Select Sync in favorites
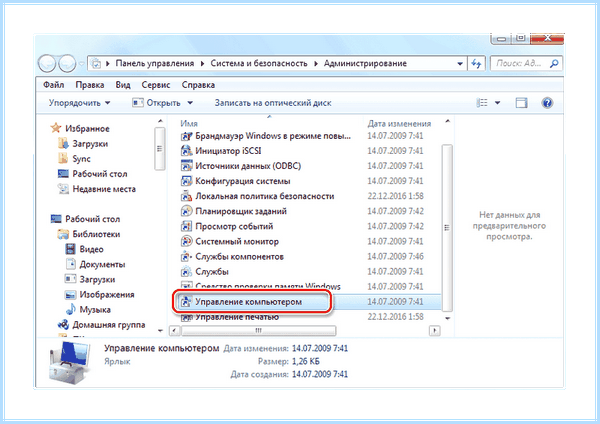 pos(82,158)
